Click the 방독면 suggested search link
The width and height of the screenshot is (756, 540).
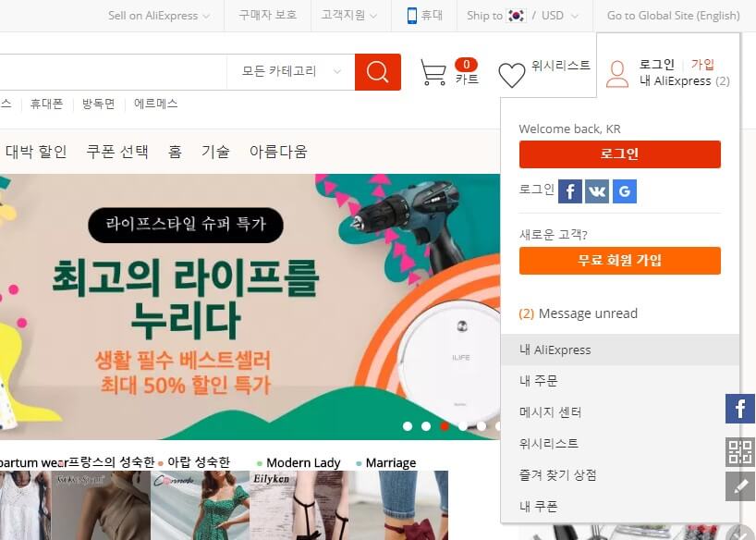pos(98,104)
